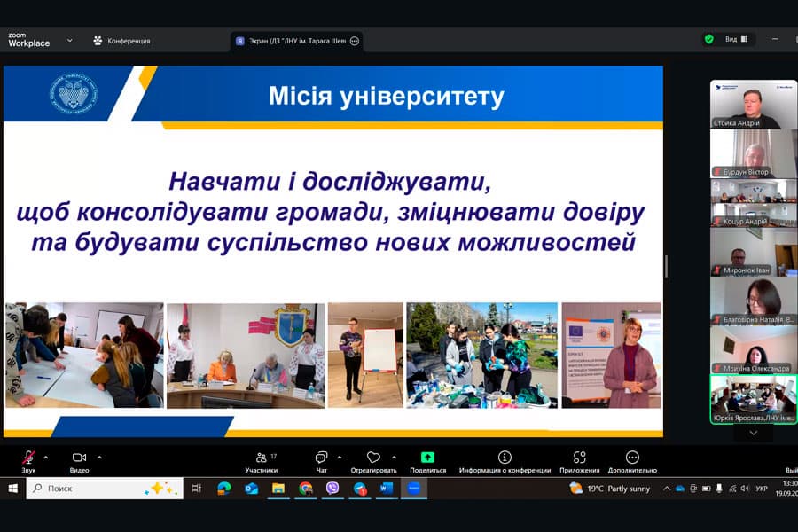The height and width of the screenshot is (532, 798).
Task: Switch to the Конференция tab
Action: [120, 40]
